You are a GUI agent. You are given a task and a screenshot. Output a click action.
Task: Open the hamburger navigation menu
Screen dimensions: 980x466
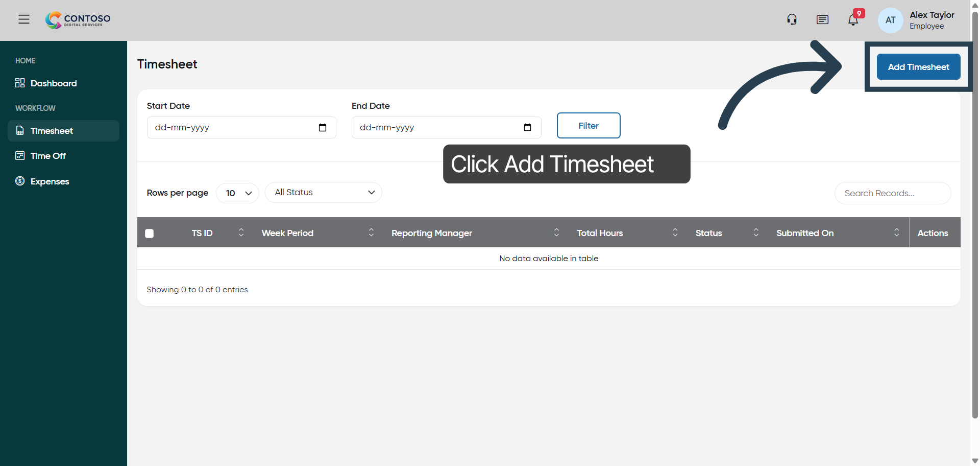(24, 19)
